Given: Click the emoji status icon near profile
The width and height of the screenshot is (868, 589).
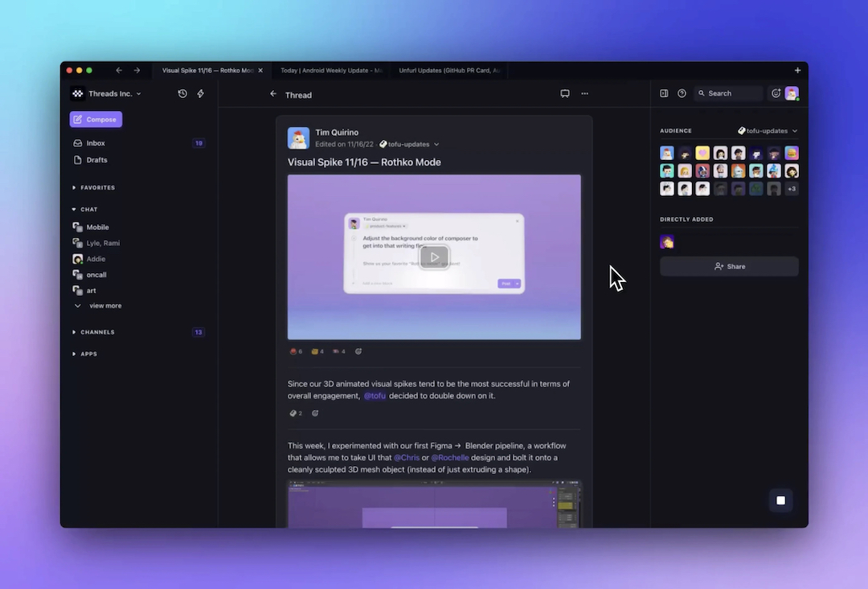Looking at the screenshot, I should pyautogui.click(x=776, y=93).
